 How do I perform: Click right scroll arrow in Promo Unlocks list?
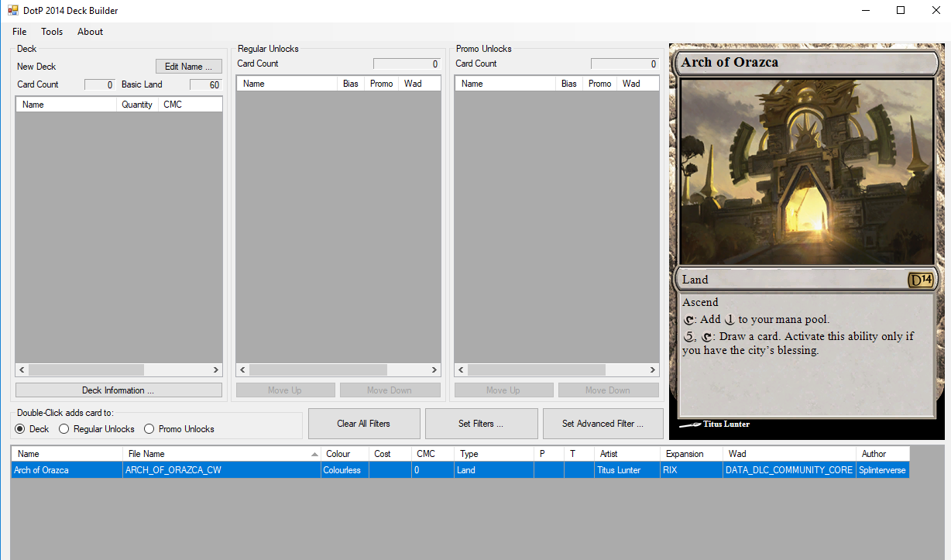[x=652, y=370]
